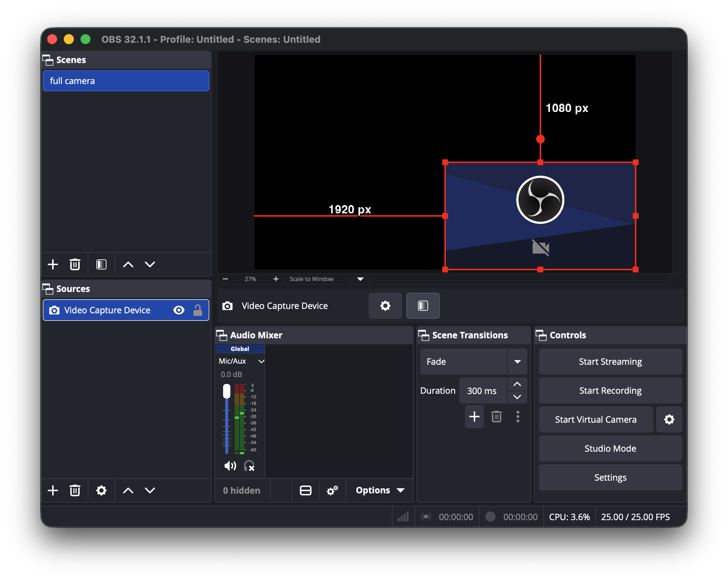Expand Scale to Window dropdown
The height and width of the screenshot is (581, 728).
360,279
